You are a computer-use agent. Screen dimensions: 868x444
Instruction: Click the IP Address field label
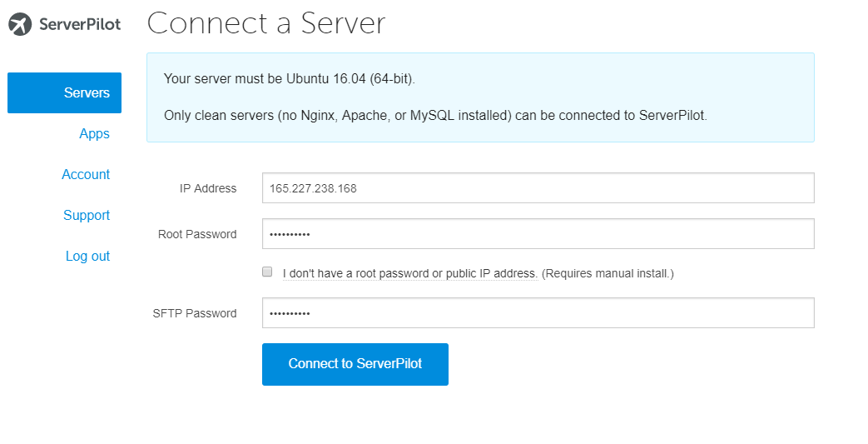pos(208,188)
